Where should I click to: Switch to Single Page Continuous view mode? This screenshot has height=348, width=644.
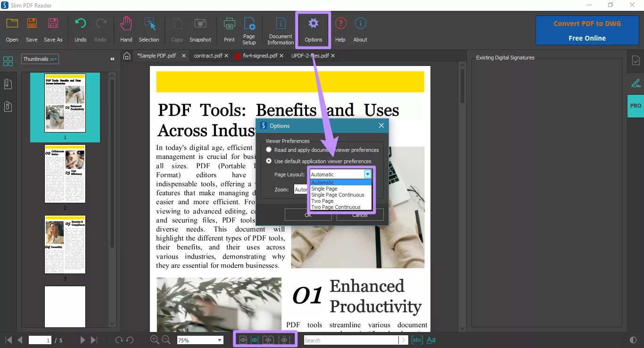coord(338,194)
